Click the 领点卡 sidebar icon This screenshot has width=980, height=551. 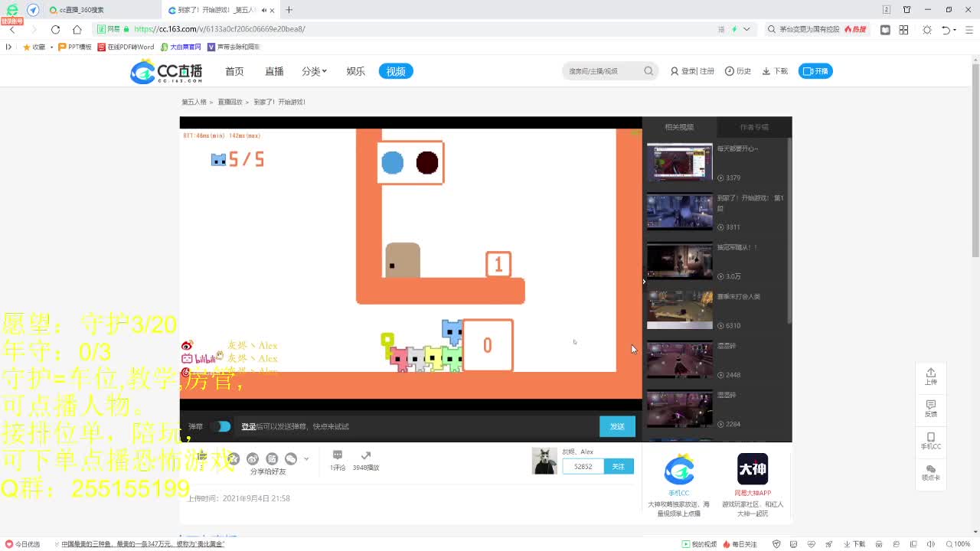coord(931,472)
